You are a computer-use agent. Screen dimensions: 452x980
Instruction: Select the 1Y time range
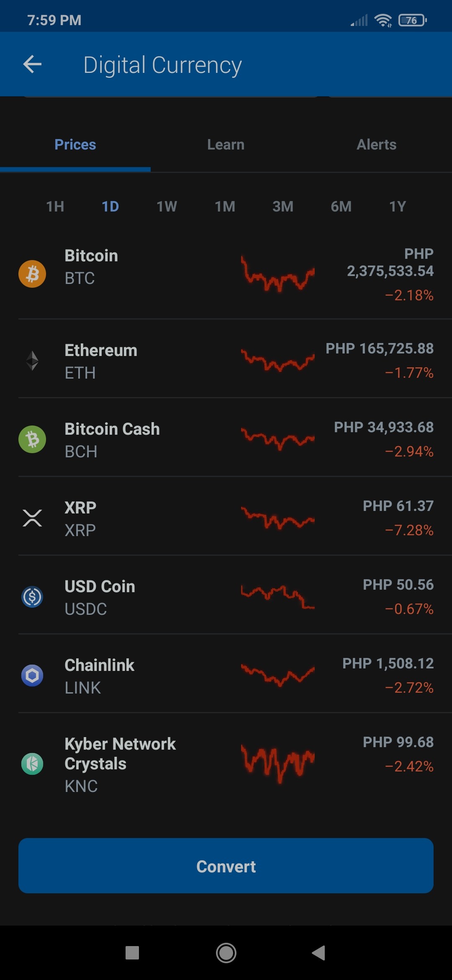click(398, 206)
